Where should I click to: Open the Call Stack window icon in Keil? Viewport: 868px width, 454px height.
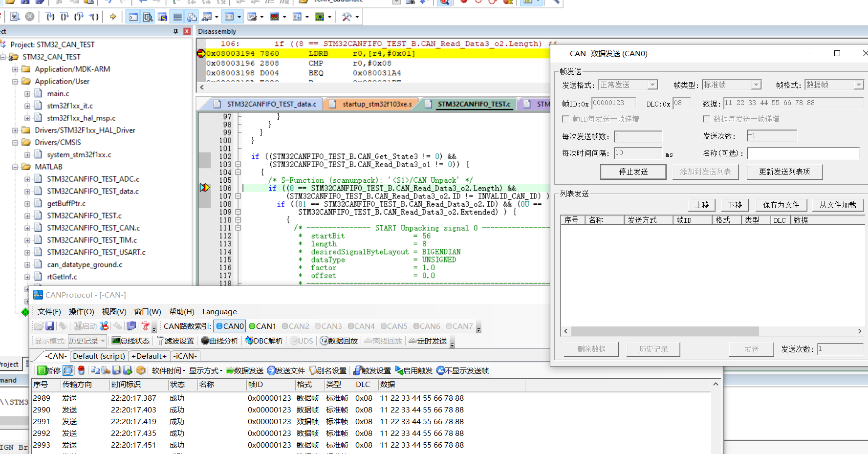(192, 17)
